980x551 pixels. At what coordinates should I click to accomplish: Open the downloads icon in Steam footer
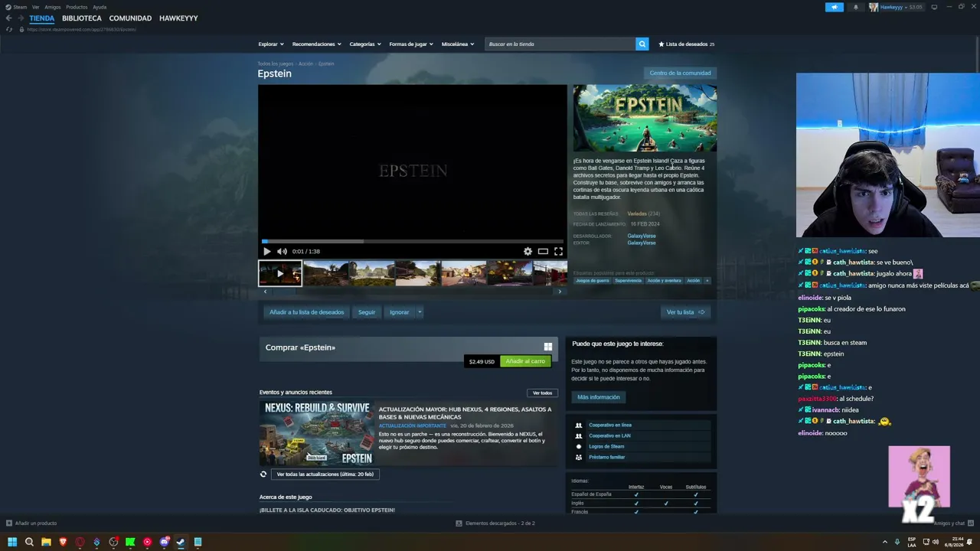[x=459, y=523]
